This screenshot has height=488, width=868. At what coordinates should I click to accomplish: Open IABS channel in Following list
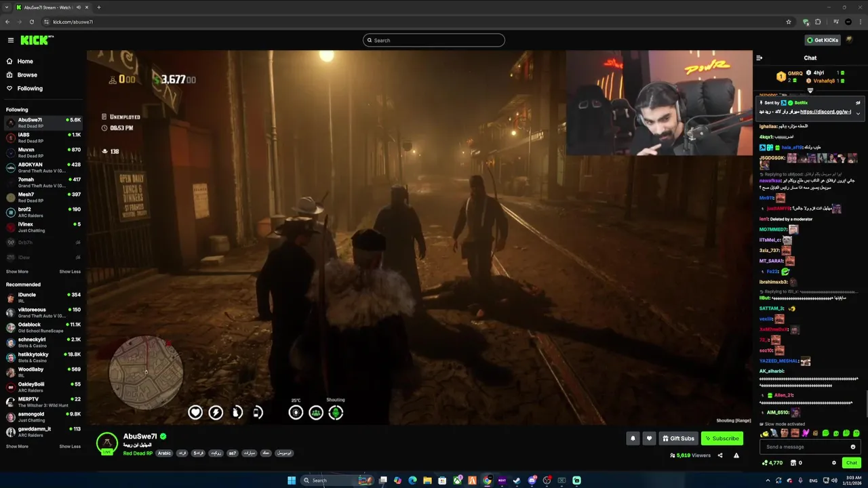[43, 138]
